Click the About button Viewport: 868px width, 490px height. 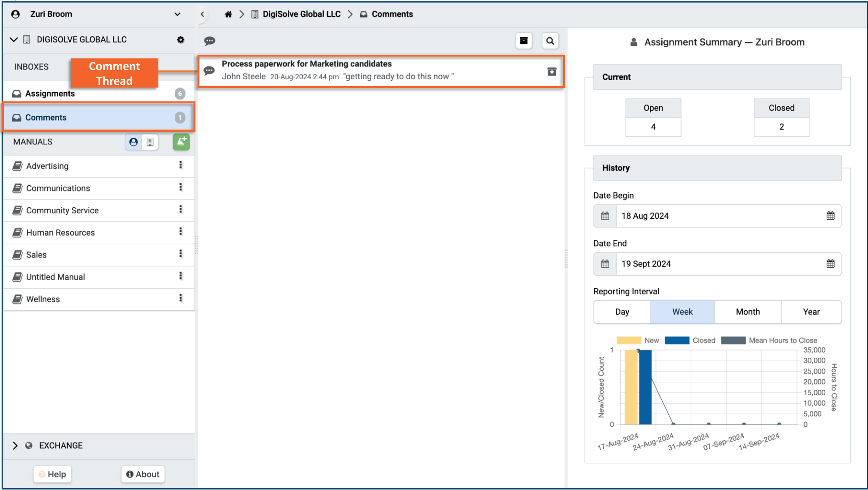[143, 474]
